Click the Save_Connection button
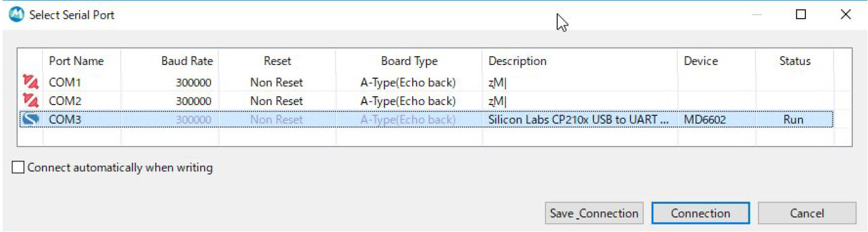The width and height of the screenshot is (868, 232). click(x=594, y=213)
